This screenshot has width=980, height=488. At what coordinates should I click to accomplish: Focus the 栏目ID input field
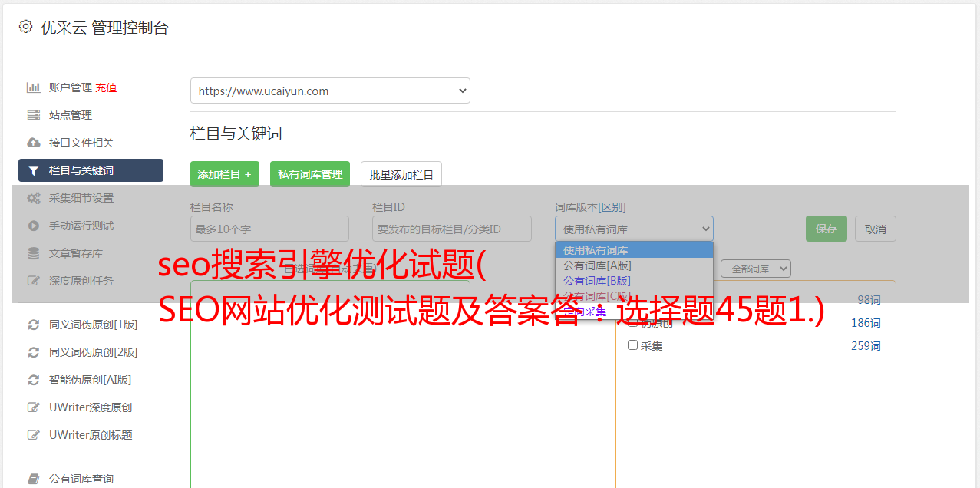tap(452, 229)
